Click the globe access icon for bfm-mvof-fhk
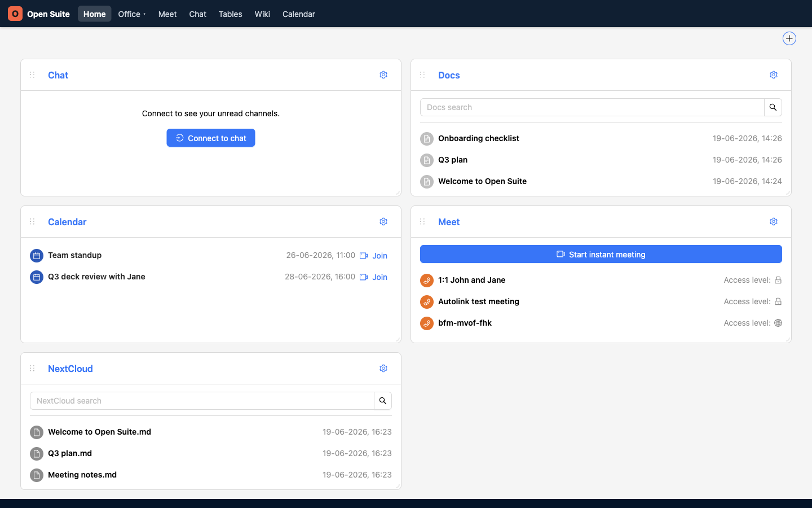812x508 pixels. 778,323
